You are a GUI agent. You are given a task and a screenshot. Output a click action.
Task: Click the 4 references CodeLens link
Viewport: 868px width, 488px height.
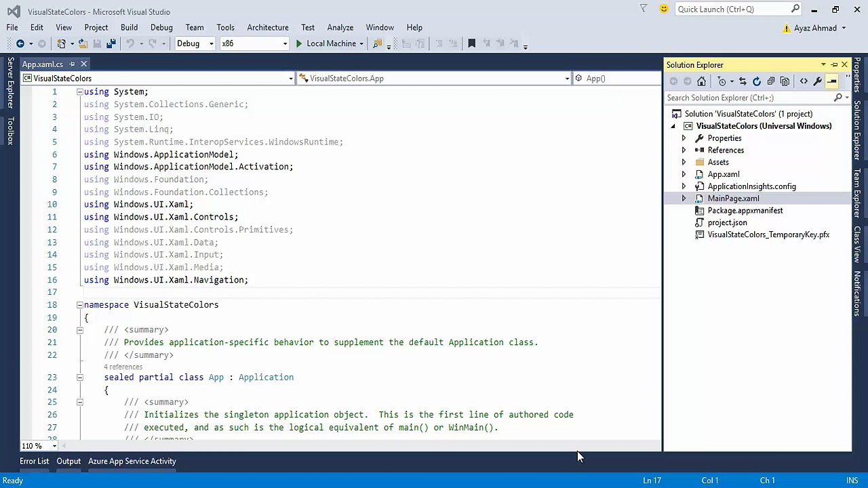click(123, 367)
